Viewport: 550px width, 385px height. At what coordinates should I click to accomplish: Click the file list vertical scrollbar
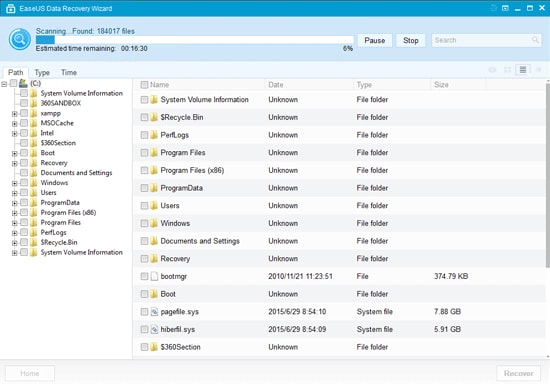pyautogui.click(x=548, y=175)
